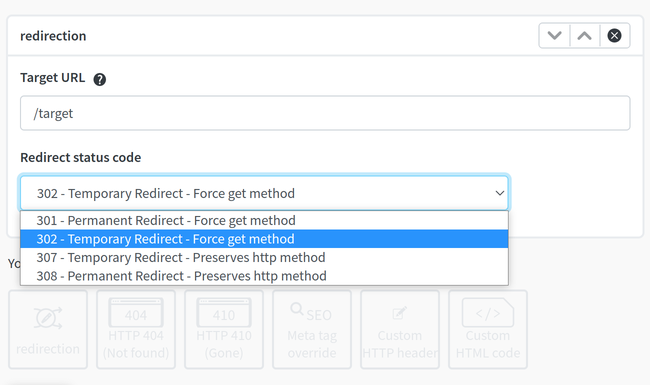This screenshot has height=385, width=650.
Task: Click the dropdown arrow of status code select
Action: click(x=500, y=193)
